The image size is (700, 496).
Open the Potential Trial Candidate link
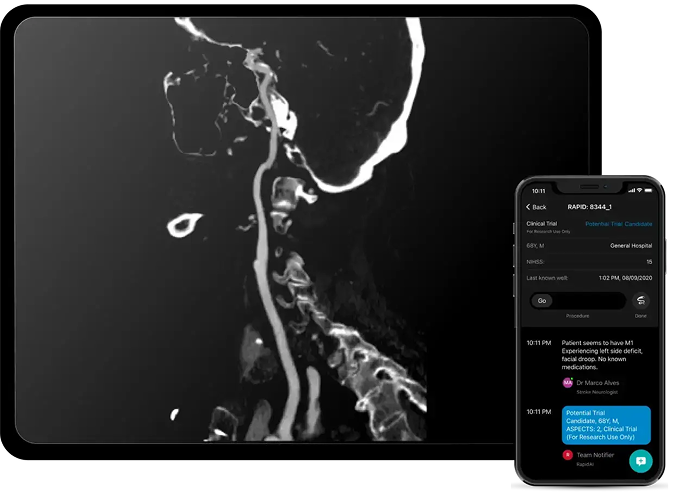pyautogui.click(x=618, y=224)
